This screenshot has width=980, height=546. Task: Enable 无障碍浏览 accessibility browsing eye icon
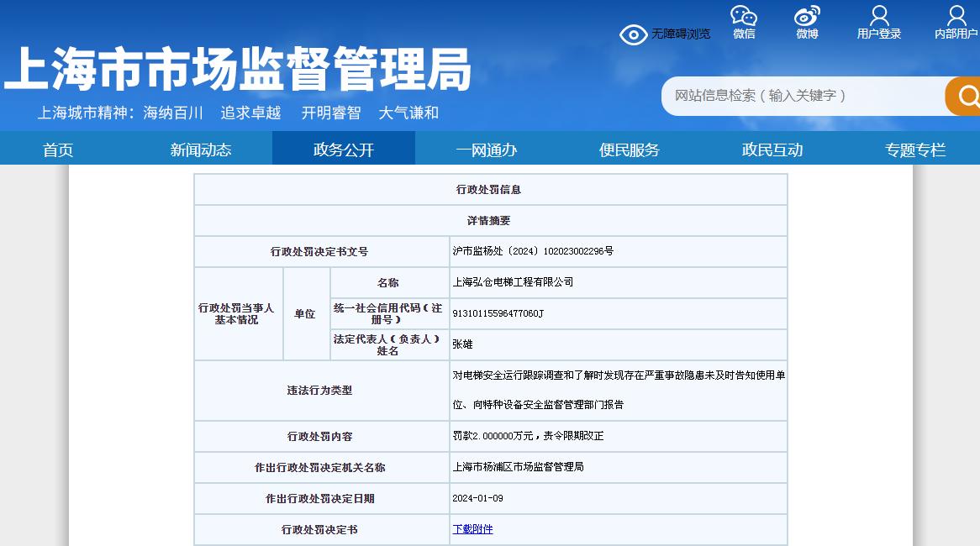click(x=633, y=34)
